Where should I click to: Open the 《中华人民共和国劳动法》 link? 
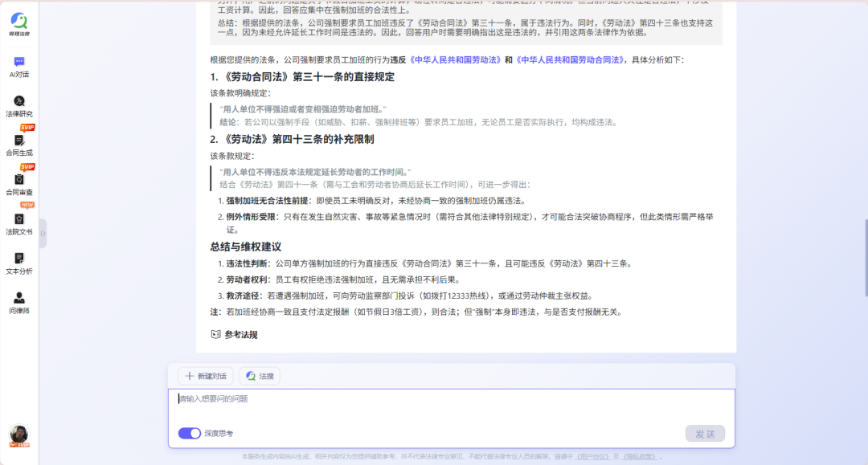pyautogui.click(x=454, y=59)
